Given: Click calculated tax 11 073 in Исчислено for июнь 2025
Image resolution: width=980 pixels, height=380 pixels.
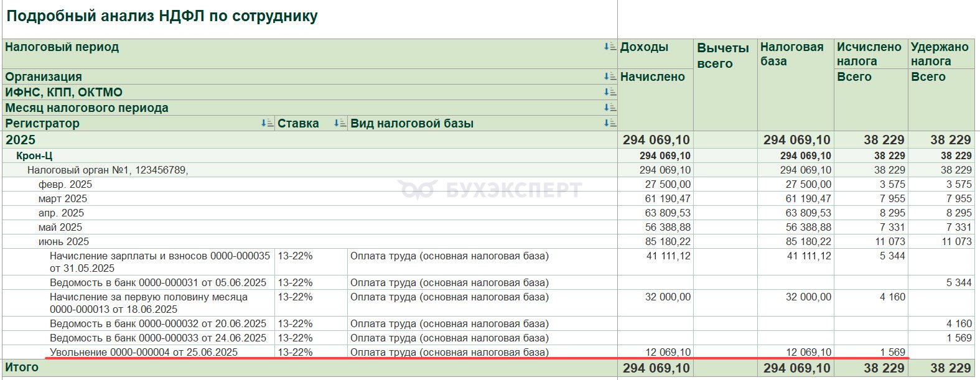Looking at the screenshot, I should (x=890, y=241).
